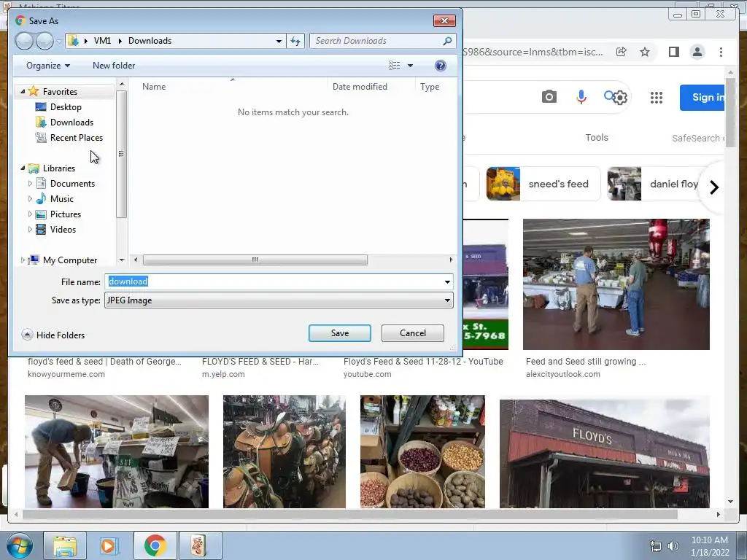This screenshot has height=560, width=747.
Task: Open saddle shop image thumbnail
Action: pos(285,451)
